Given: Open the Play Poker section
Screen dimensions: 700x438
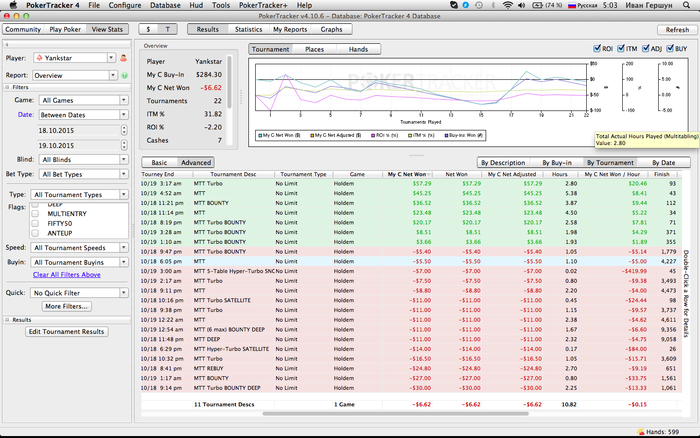Looking at the screenshot, I should coord(65,29).
